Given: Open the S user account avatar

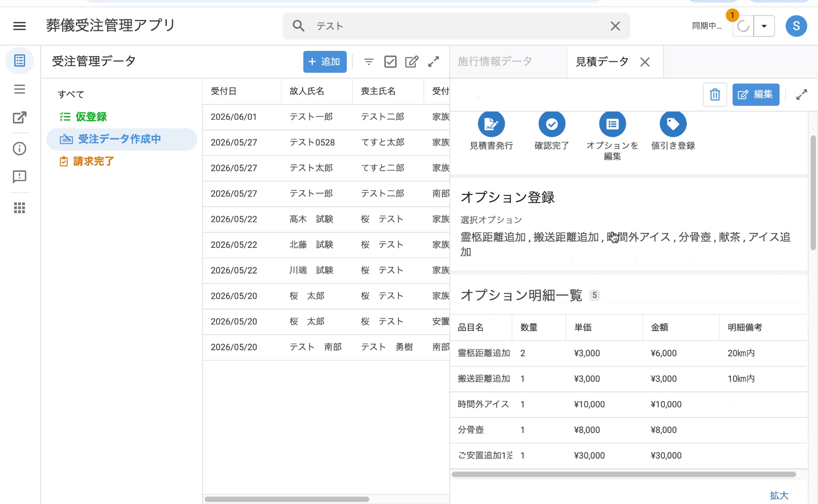Looking at the screenshot, I should click(796, 26).
